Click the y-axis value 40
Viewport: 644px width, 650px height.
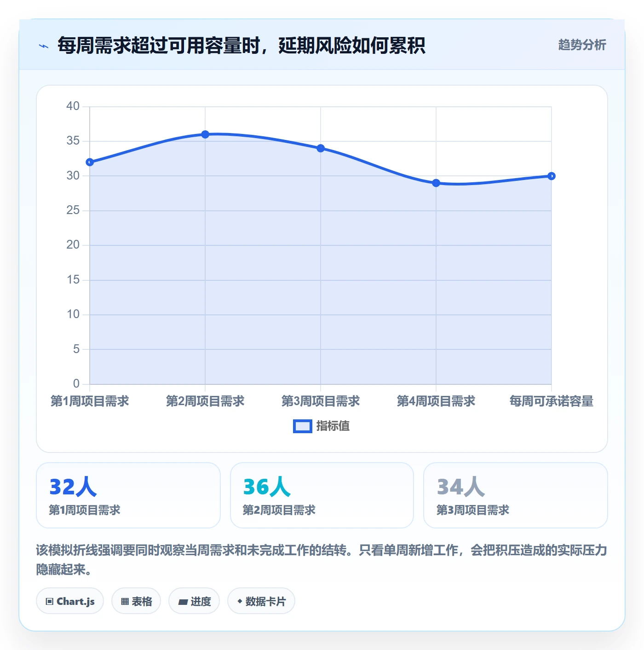tap(73, 106)
